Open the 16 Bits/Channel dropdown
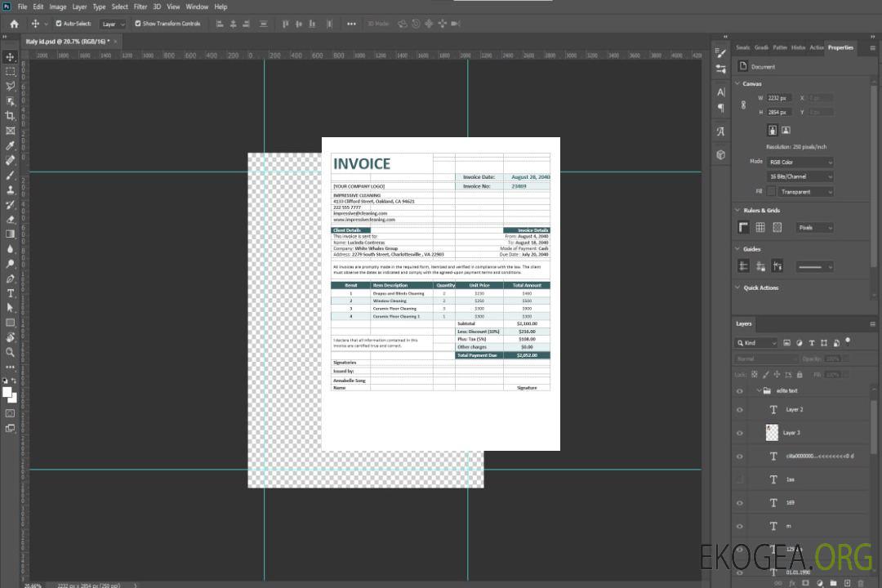882x588 pixels. (800, 176)
